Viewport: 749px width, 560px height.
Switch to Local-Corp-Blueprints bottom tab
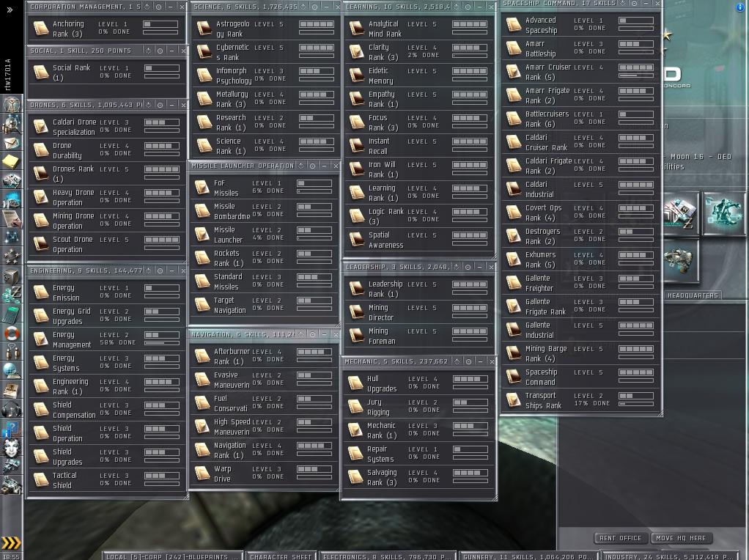point(171,556)
